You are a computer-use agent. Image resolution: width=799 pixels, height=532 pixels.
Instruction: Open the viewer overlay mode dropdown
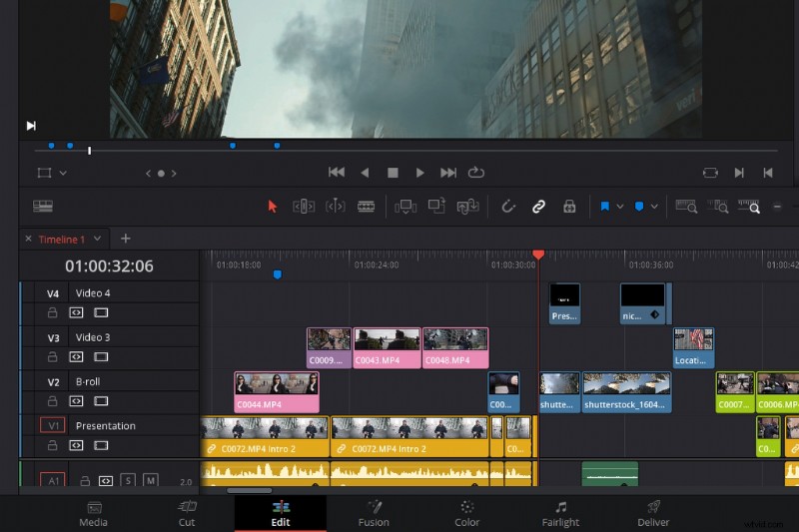63,173
